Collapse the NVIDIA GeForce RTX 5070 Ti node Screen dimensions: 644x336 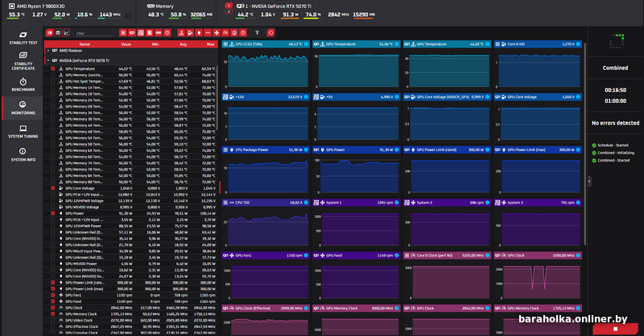(48, 61)
